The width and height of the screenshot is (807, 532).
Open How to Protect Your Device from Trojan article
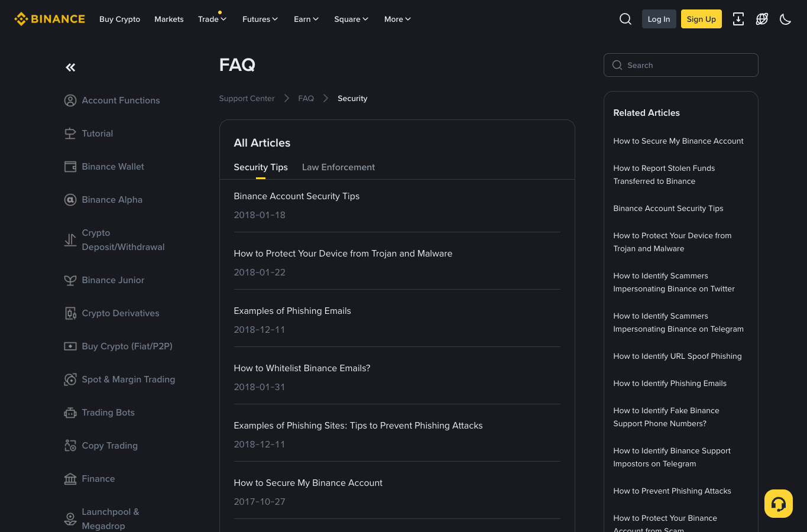pyautogui.click(x=343, y=254)
